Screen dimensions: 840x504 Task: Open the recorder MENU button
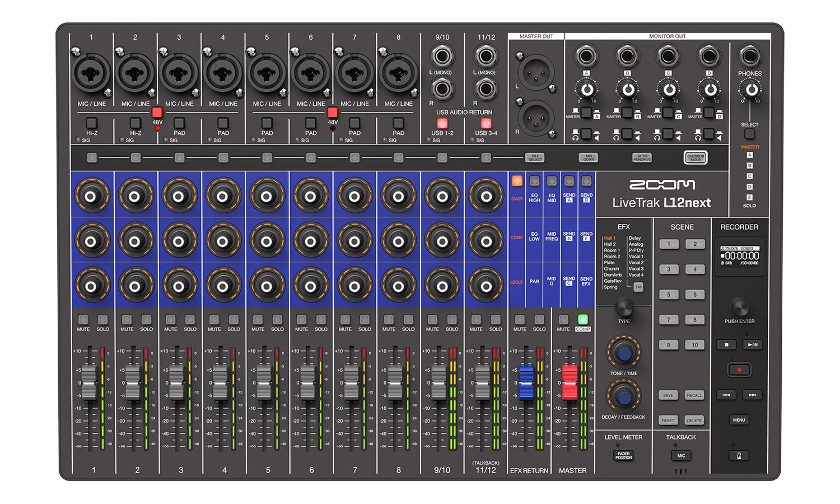[x=739, y=420]
